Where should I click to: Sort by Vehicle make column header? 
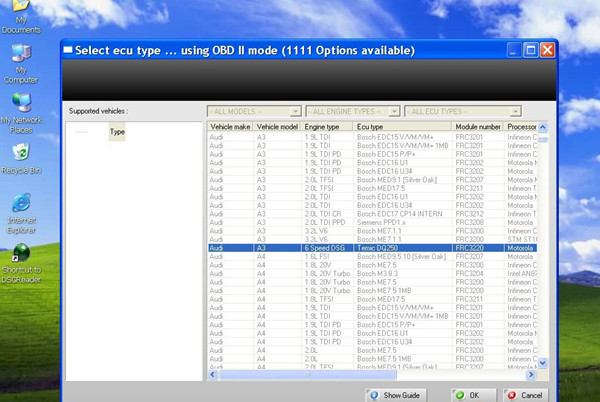pyautogui.click(x=230, y=128)
